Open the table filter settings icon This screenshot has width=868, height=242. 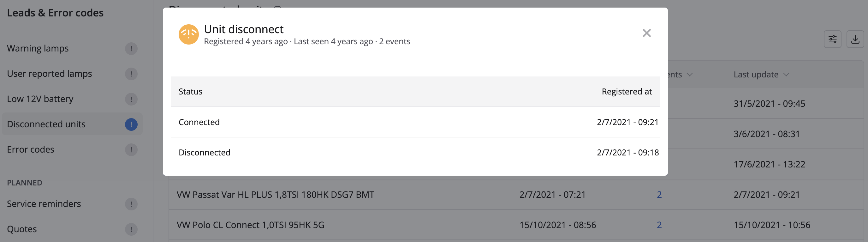[x=832, y=39]
